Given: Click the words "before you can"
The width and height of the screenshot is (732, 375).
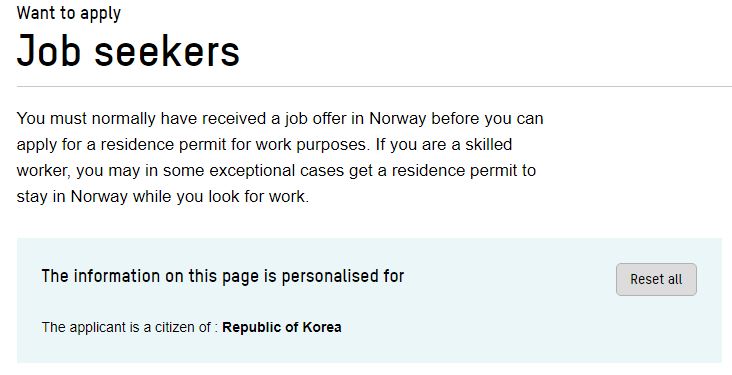Looking at the screenshot, I should click(487, 119).
